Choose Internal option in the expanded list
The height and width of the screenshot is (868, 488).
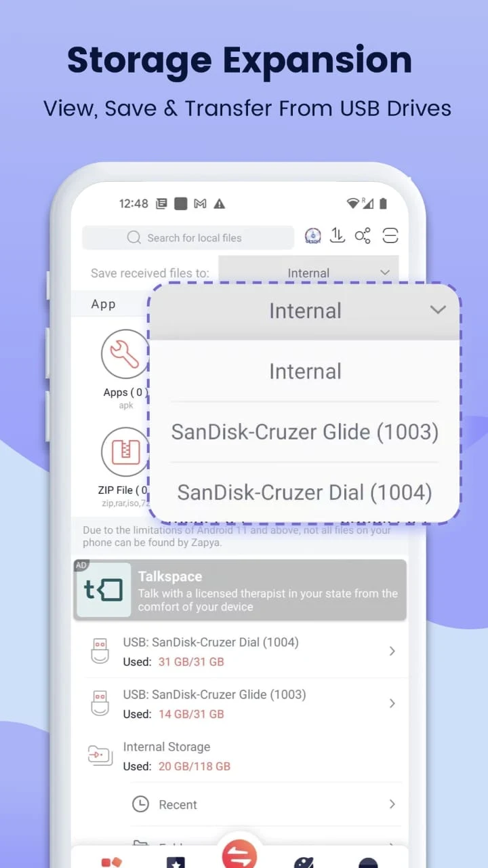click(x=305, y=371)
